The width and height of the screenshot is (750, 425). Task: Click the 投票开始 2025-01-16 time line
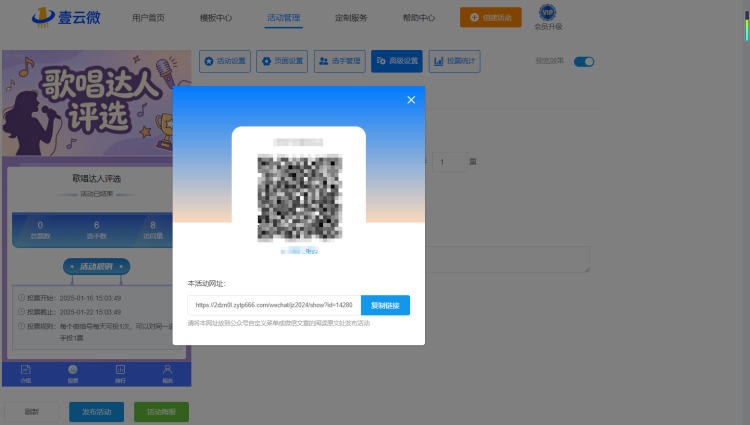pyautogui.click(x=70, y=298)
